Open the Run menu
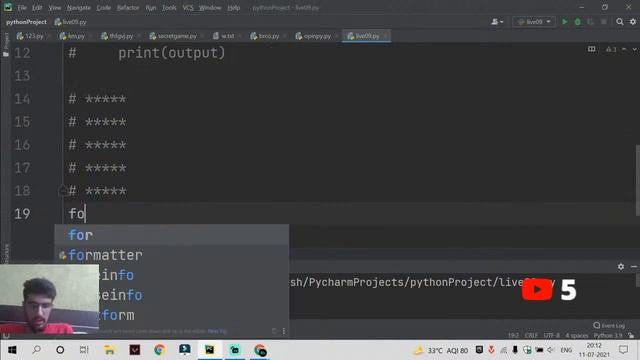 151,8
